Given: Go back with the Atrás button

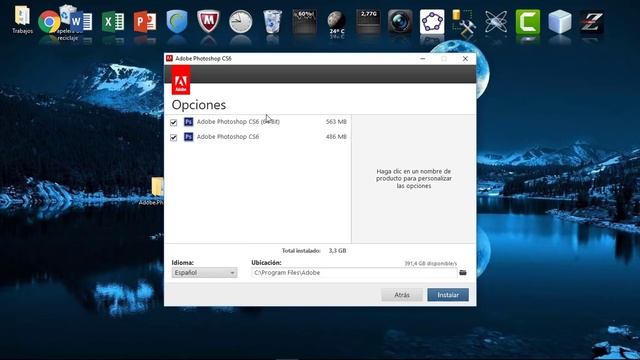Looking at the screenshot, I should pos(402,295).
